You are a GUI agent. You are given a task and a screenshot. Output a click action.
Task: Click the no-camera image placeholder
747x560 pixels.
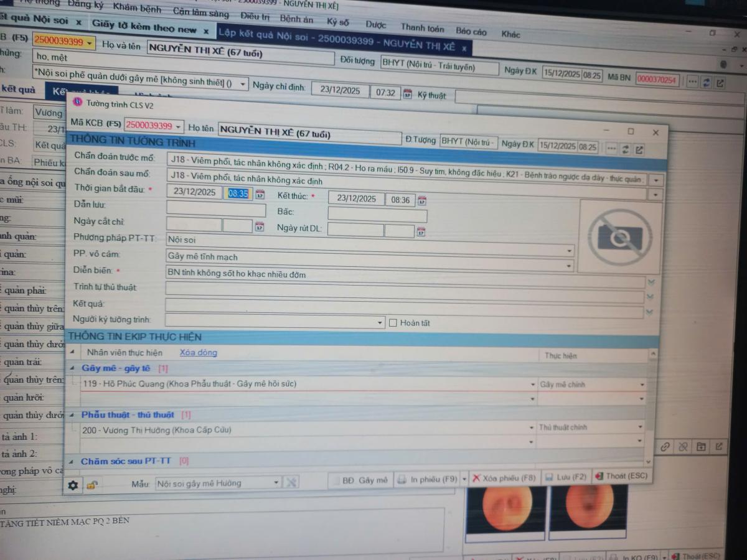click(619, 236)
